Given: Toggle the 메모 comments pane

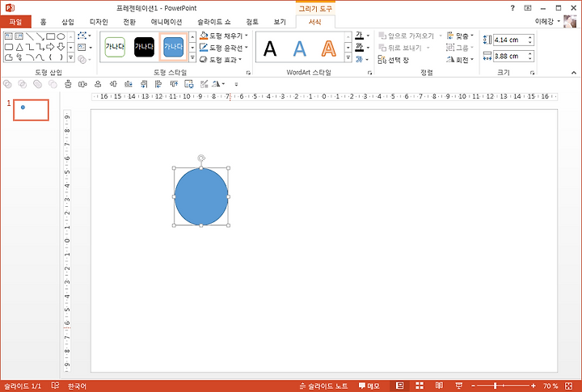Looking at the screenshot, I should 369,386.
